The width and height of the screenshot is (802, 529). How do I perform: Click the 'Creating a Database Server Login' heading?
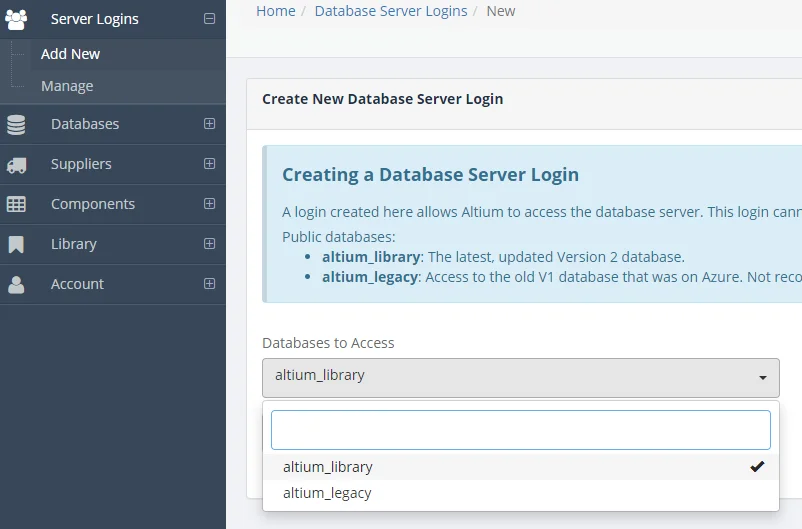430,174
